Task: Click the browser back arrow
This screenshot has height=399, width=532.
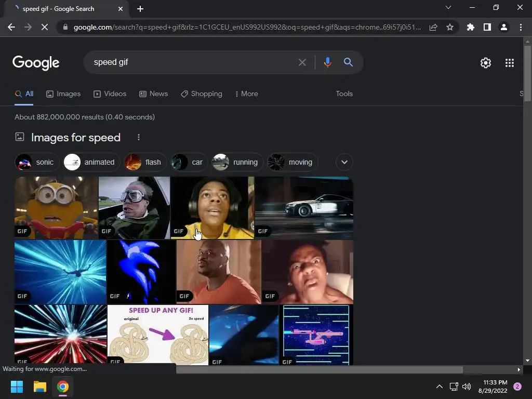Action: [x=11, y=27]
